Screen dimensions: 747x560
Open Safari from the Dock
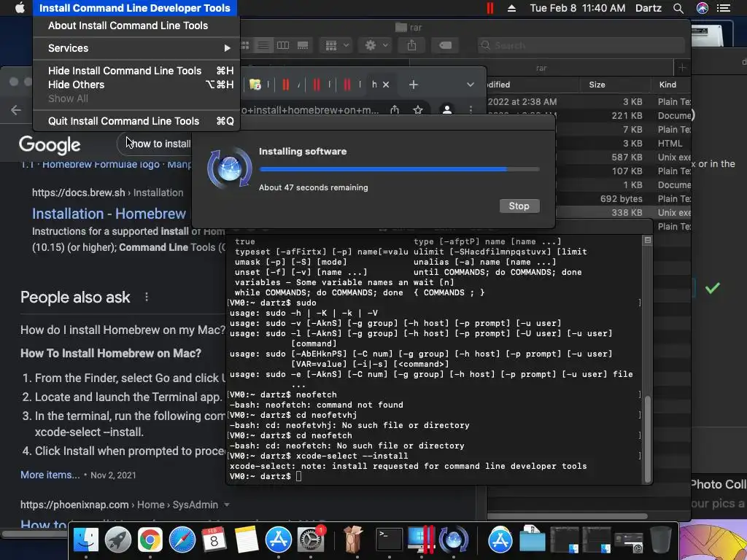coord(182,540)
